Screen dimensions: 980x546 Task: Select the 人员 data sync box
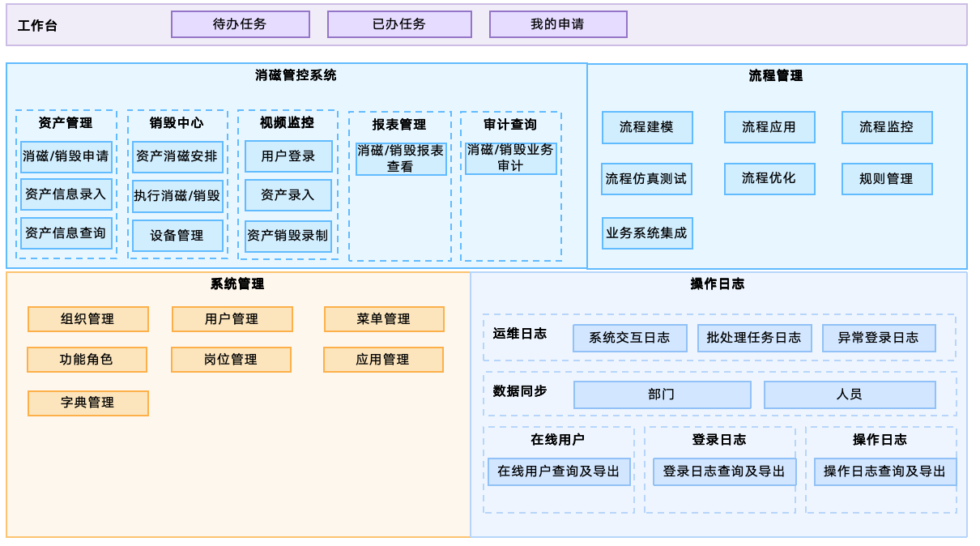850,395
